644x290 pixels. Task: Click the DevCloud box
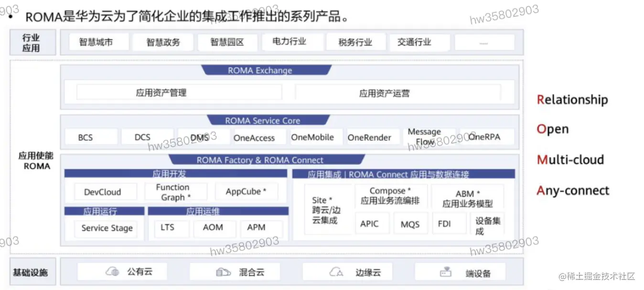tap(106, 192)
